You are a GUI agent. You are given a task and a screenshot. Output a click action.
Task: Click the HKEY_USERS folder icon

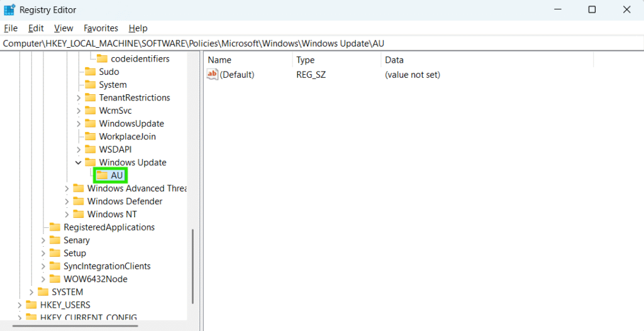31,305
